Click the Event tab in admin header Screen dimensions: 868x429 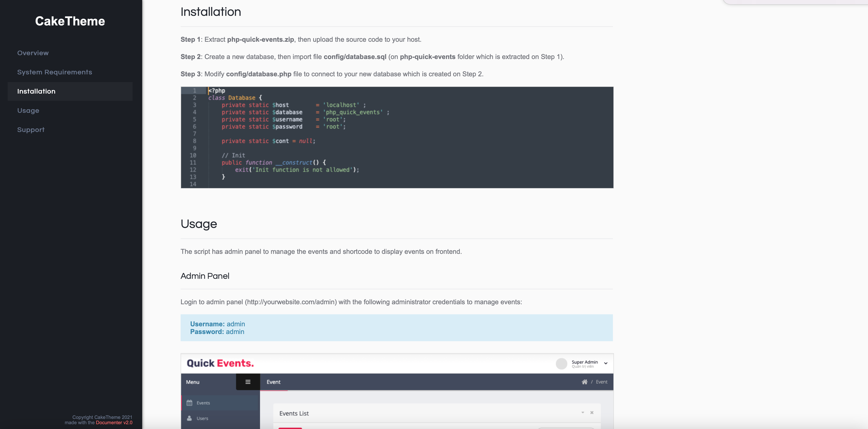(x=273, y=382)
